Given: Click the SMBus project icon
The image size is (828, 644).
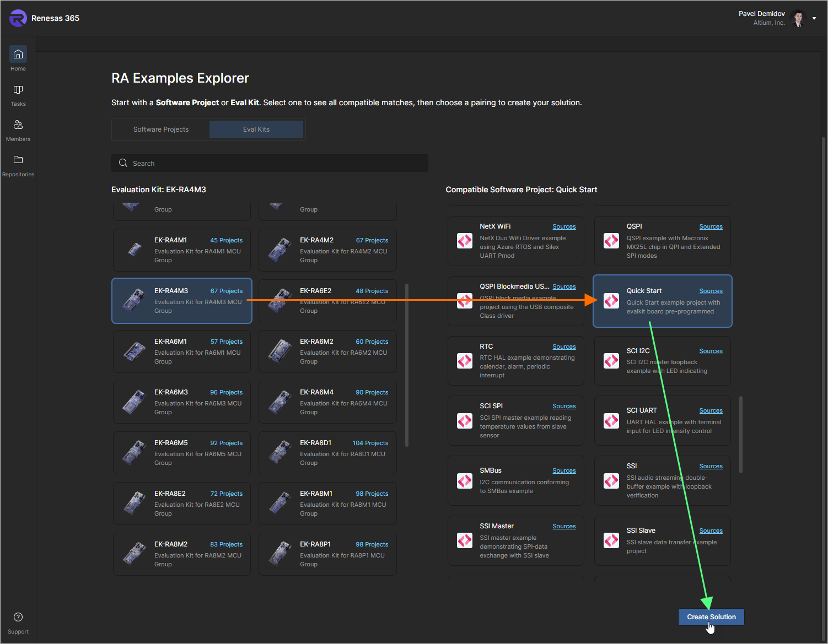Looking at the screenshot, I should (x=465, y=481).
